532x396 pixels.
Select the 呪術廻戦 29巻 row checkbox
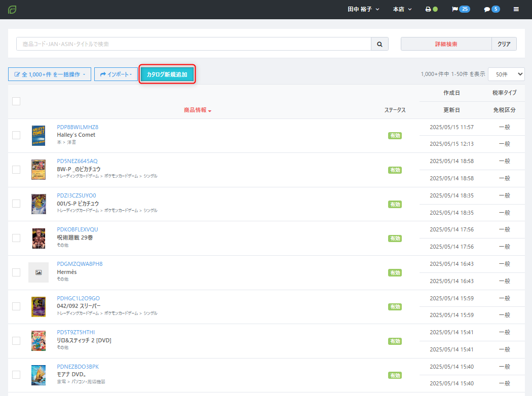[16, 238]
